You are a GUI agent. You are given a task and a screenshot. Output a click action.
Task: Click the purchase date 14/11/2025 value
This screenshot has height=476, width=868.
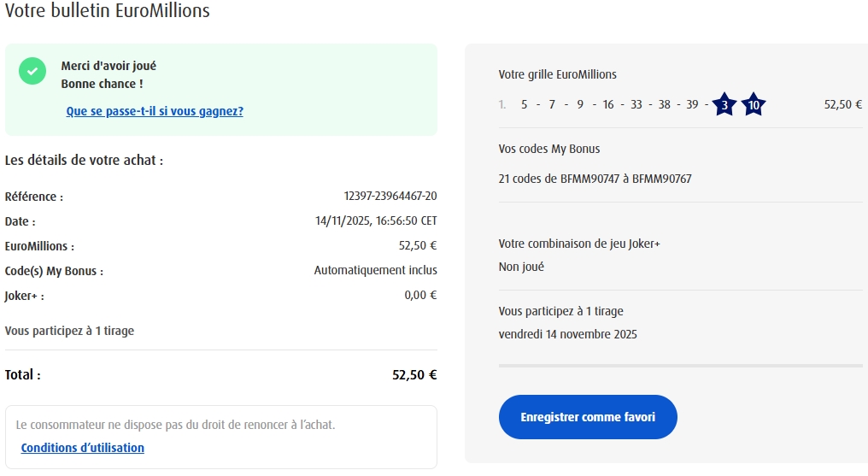[376, 221]
